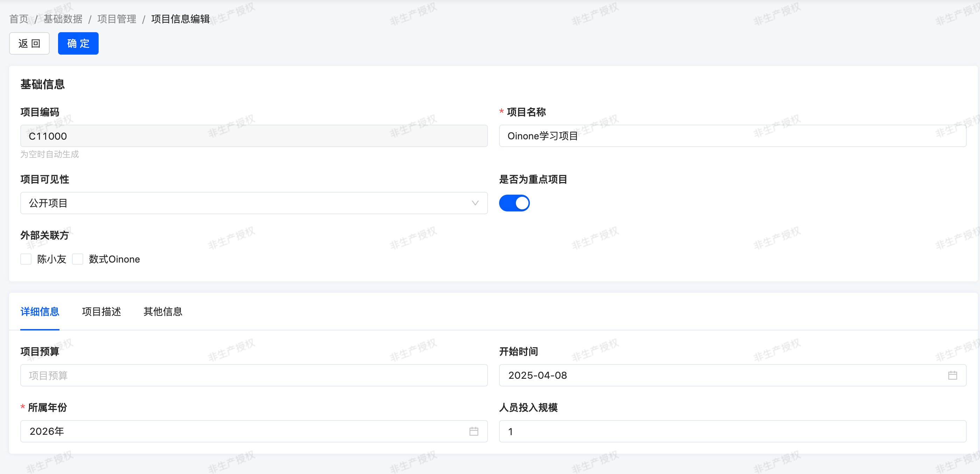980x474 pixels.
Task: Click the 返回 button
Action: 29,43
